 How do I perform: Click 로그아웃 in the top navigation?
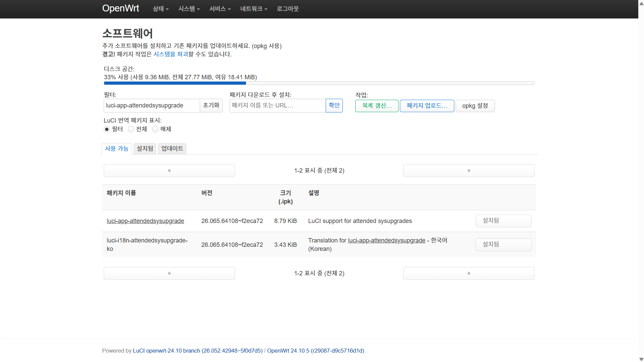tap(287, 9)
